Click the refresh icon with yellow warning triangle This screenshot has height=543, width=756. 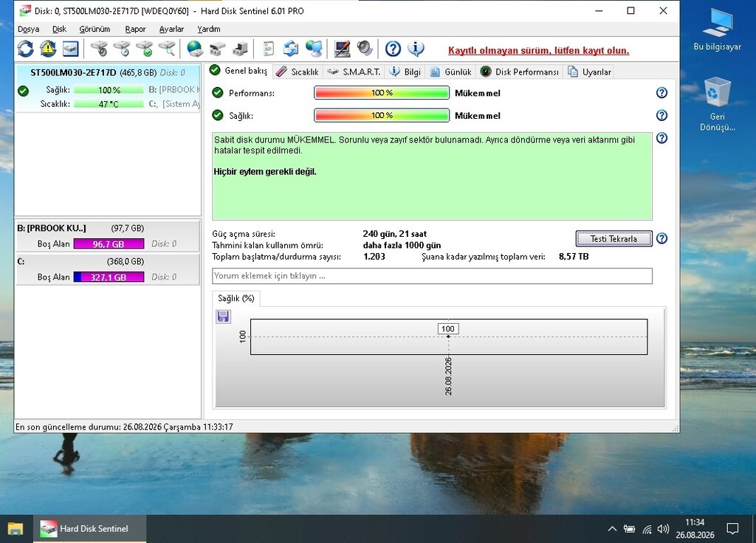point(48,49)
